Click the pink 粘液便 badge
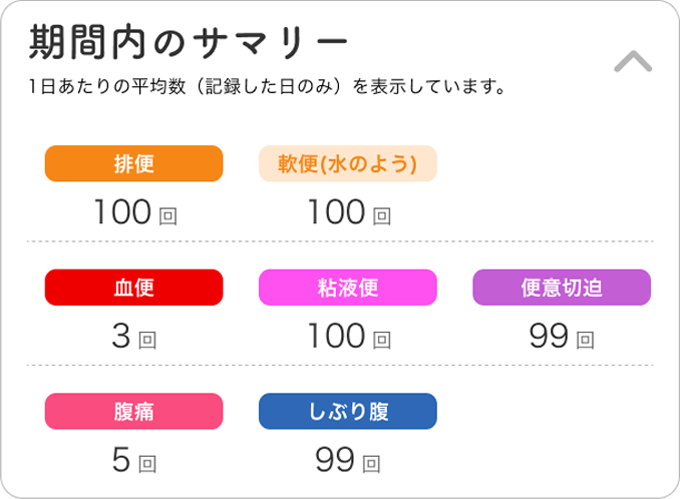The height and width of the screenshot is (499, 680). coord(348,287)
